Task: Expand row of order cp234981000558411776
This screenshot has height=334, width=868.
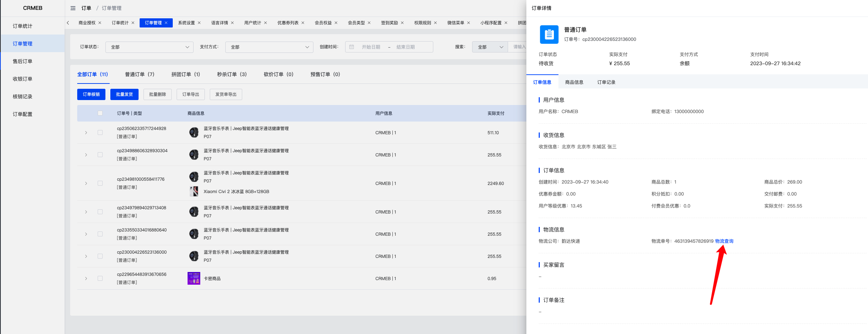Action: pyautogui.click(x=86, y=183)
